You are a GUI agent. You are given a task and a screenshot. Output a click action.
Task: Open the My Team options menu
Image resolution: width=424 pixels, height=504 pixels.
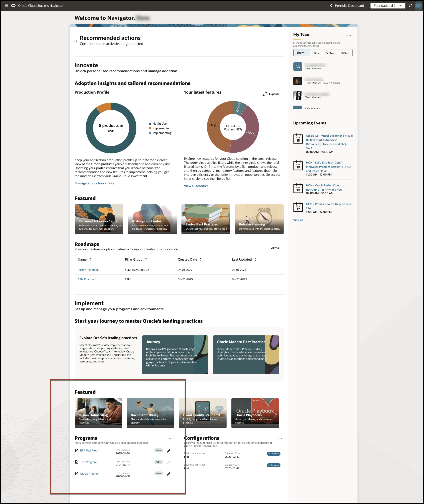[x=349, y=35]
